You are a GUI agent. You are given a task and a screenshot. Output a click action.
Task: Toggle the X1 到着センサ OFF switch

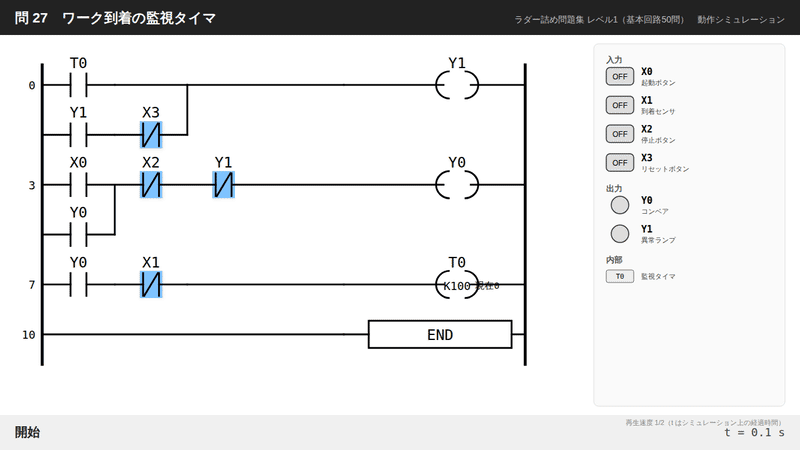619,105
